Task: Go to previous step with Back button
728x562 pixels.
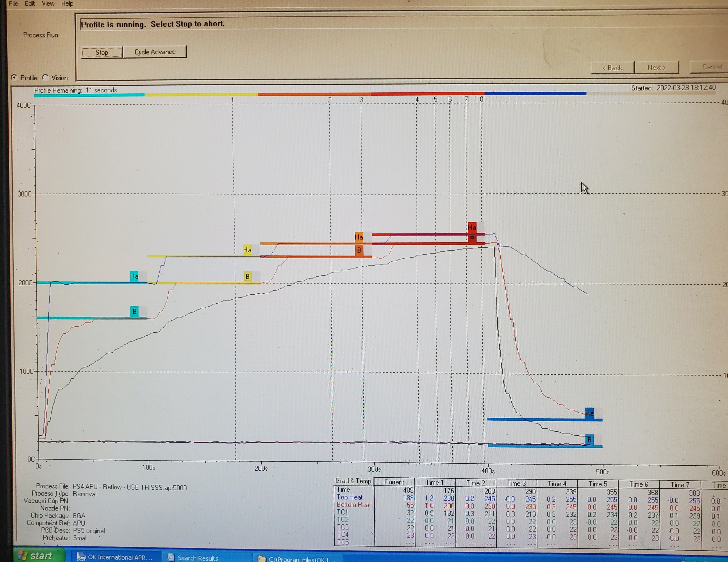Action: click(612, 68)
